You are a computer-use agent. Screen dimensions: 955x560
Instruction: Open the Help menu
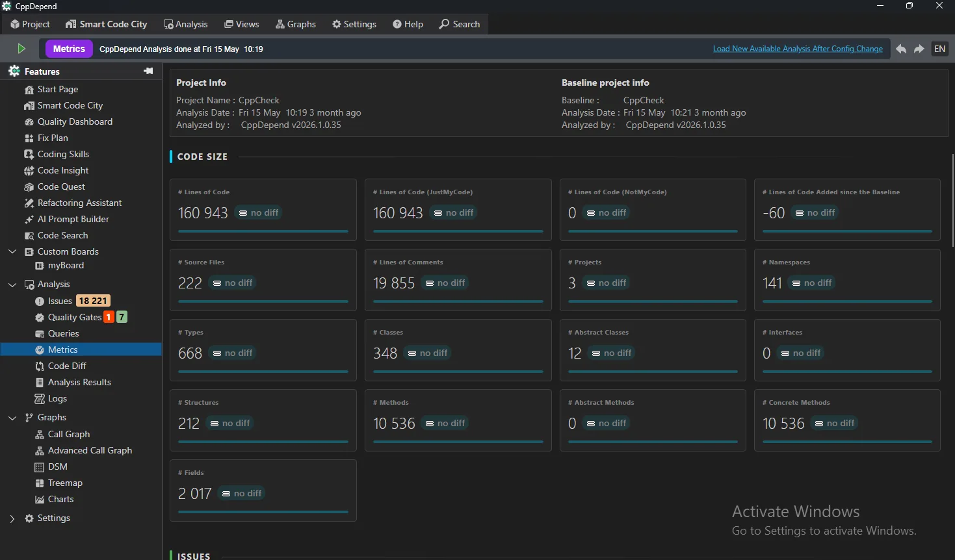point(408,24)
